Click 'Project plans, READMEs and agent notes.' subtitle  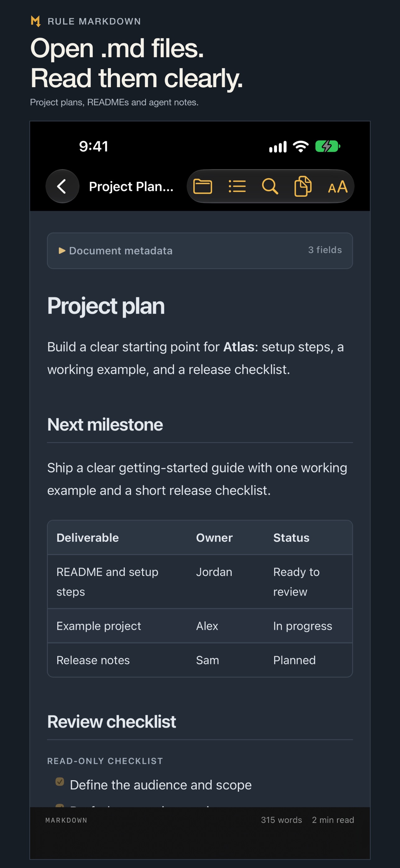click(x=114, y=102)
